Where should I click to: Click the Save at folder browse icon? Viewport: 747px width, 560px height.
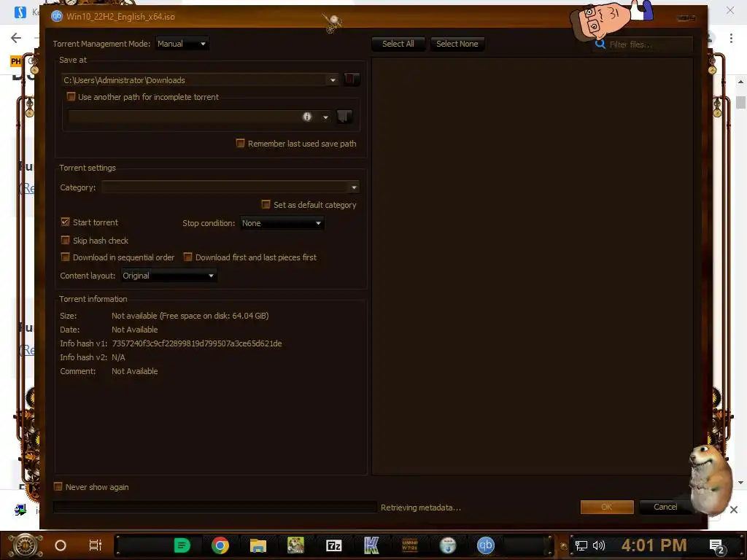click(352, 79)
